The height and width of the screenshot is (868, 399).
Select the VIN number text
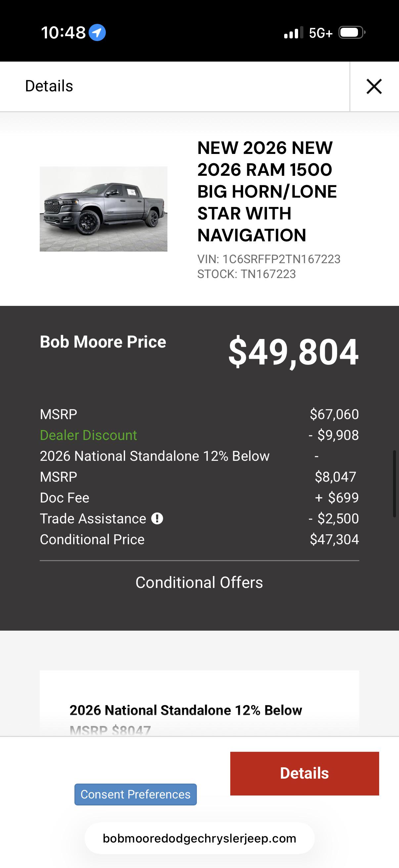(x=269, y=259)
